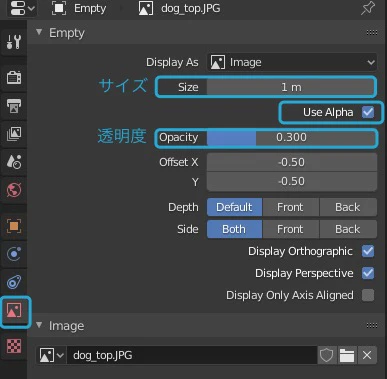Viewport: 387px width, 379px height.
Task: Open the Physics properties tab
Action: 14,254
